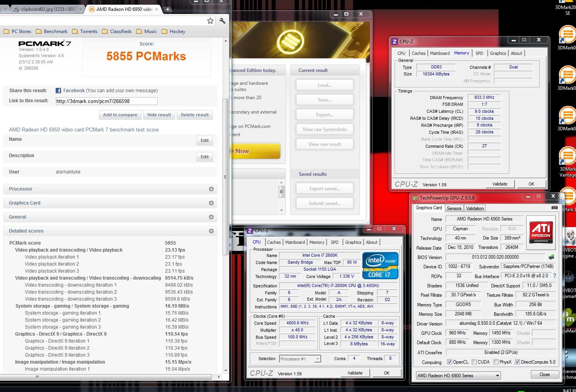Screen dimensions: 576x392
Task: Open Benchmark bookmark folder
Action: coord(51,31)
